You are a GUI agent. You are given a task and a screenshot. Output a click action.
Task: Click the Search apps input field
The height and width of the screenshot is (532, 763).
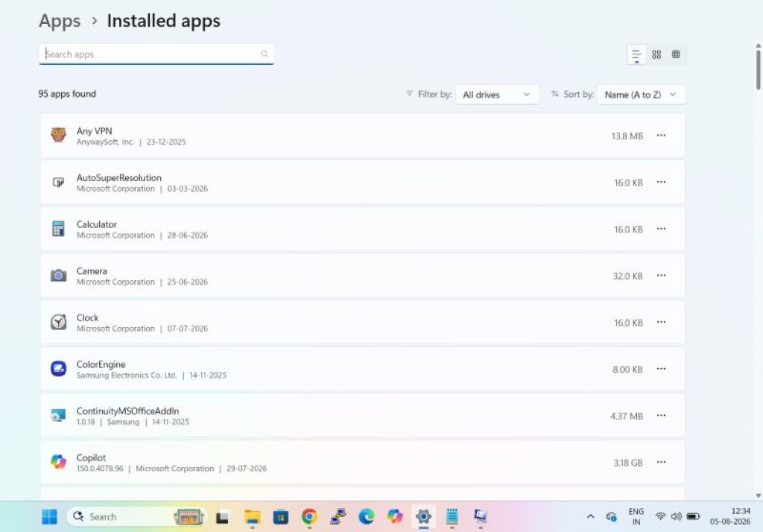click(x=156, y=54)
